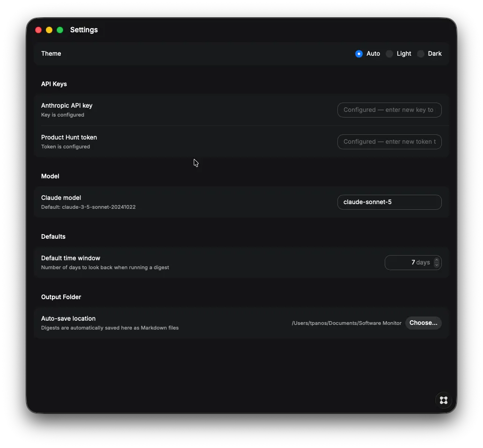This screenshot has width=483, height=448.
Task: Select the Dark theme radio button
Action: click(x=420, y=54)
